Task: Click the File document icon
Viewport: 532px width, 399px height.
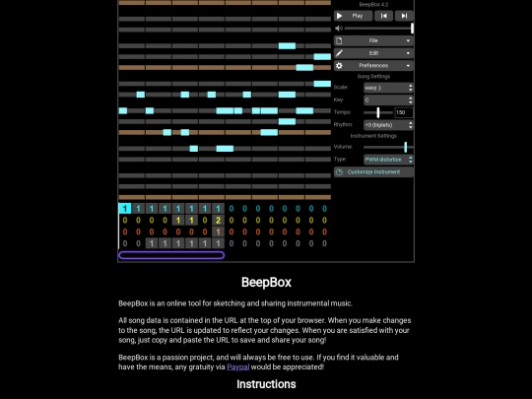Action: pyautogui.click(x=339, y=40)
